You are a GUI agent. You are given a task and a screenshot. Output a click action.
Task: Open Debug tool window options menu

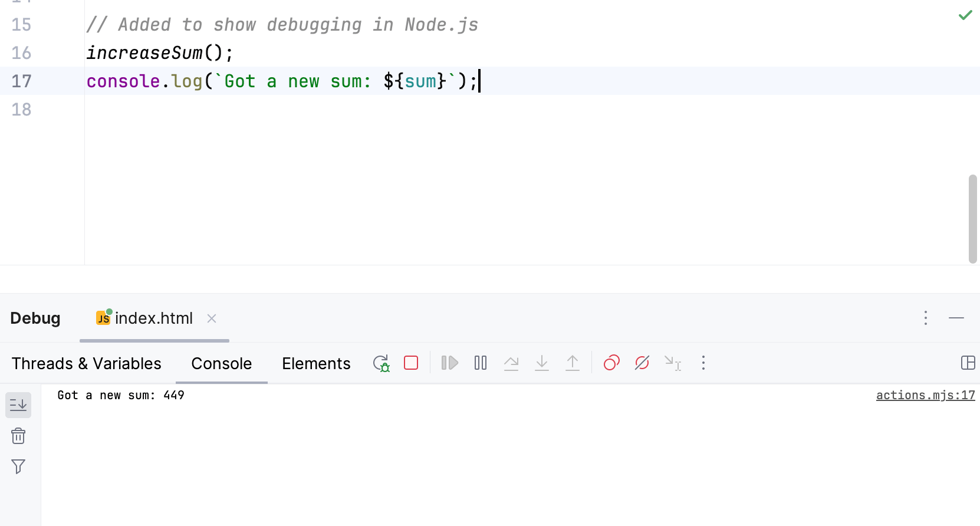point(926,318)
